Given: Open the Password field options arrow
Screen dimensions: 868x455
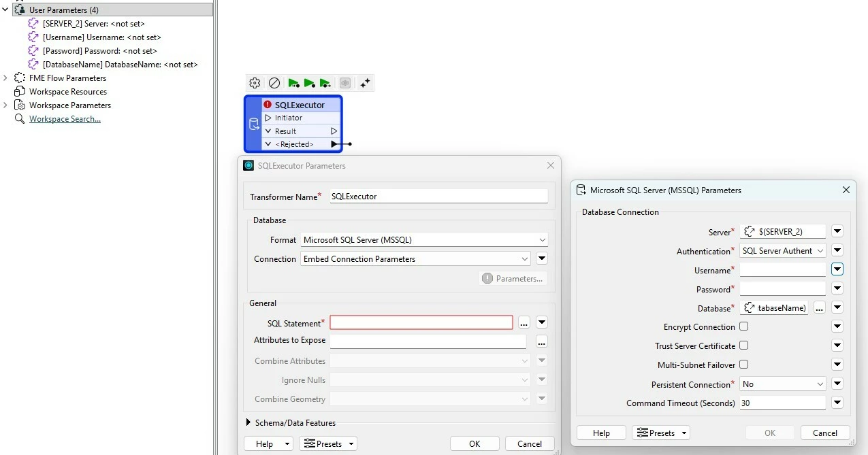Looking at the screenshot, I should click(837, 288).
